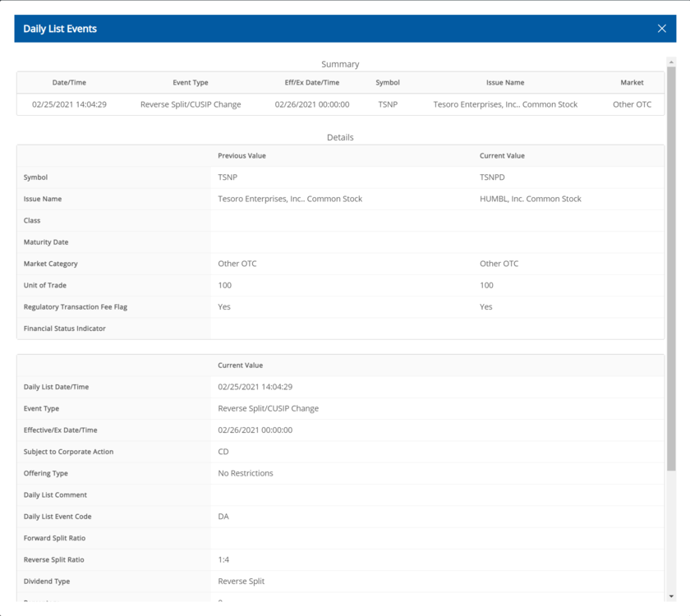
Task: Click the Issue Name column header
Action: coord(505,83)
